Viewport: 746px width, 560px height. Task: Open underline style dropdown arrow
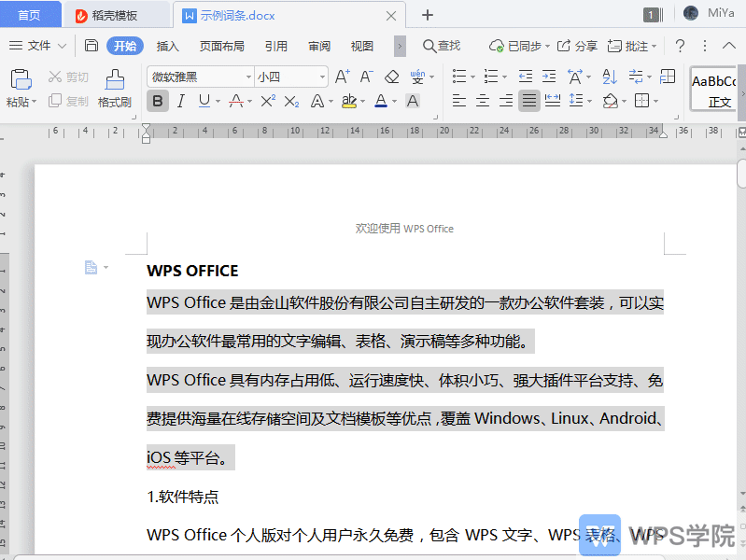coord(218,102)
